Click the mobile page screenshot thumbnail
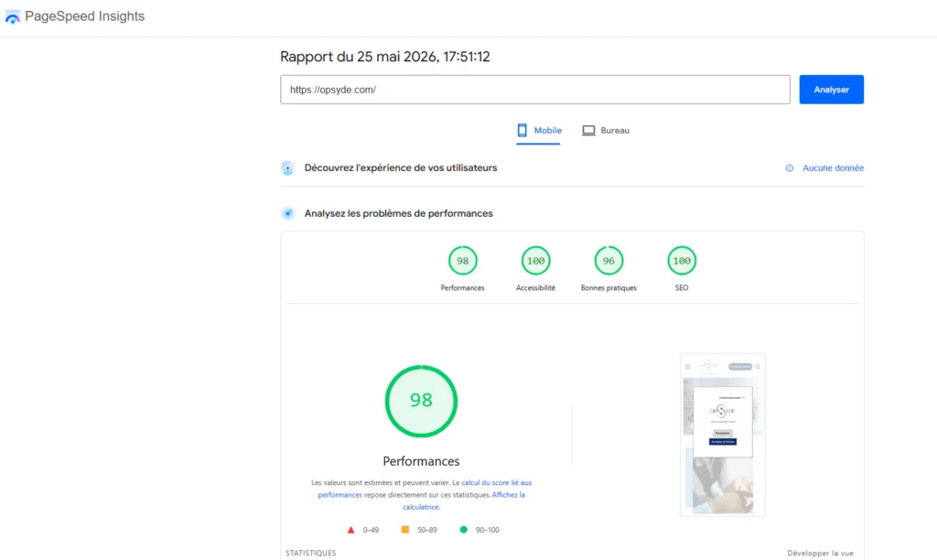This screenshot has height=560, width=937. 723,435
